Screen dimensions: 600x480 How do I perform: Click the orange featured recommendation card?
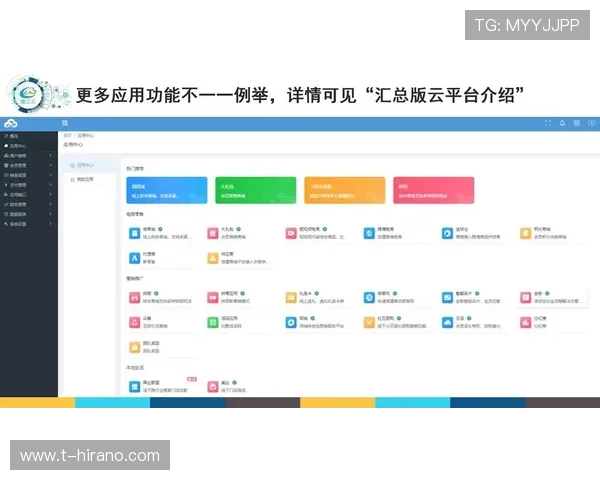(345, 190)
